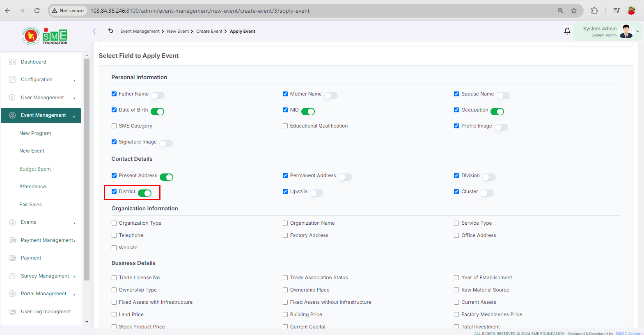Viewport: 644px width, 335px height.
Task: Disable the NID toggle switch
Action: point(308,112)
